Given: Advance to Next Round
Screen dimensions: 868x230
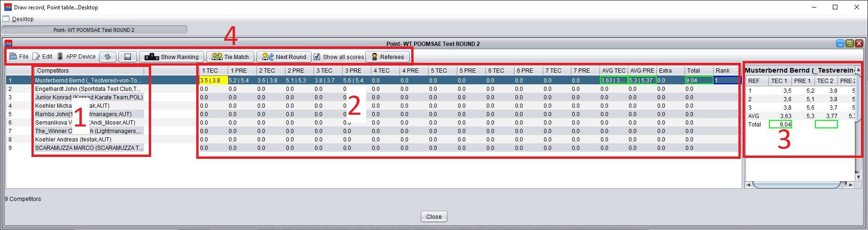Looking at the screenshot, I should click(x=284, y=57).
